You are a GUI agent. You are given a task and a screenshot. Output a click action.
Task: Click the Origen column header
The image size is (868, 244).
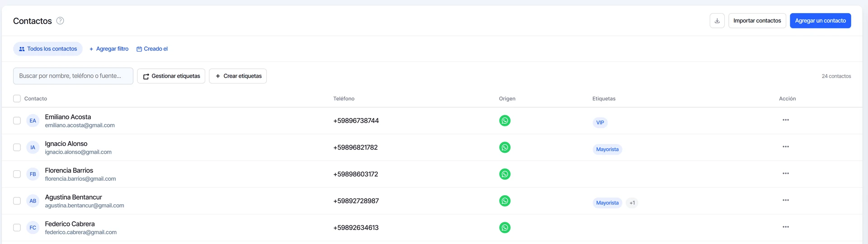pos(507,99)
